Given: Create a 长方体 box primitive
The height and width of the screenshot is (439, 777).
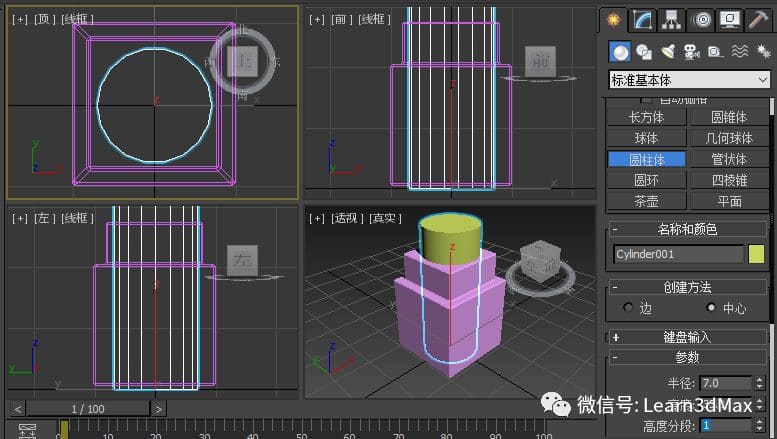Looking at the screenshot, I should pos(647,117).
